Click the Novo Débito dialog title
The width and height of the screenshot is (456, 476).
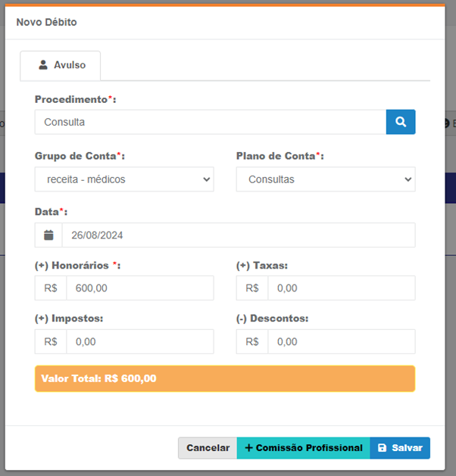point(46,22)
